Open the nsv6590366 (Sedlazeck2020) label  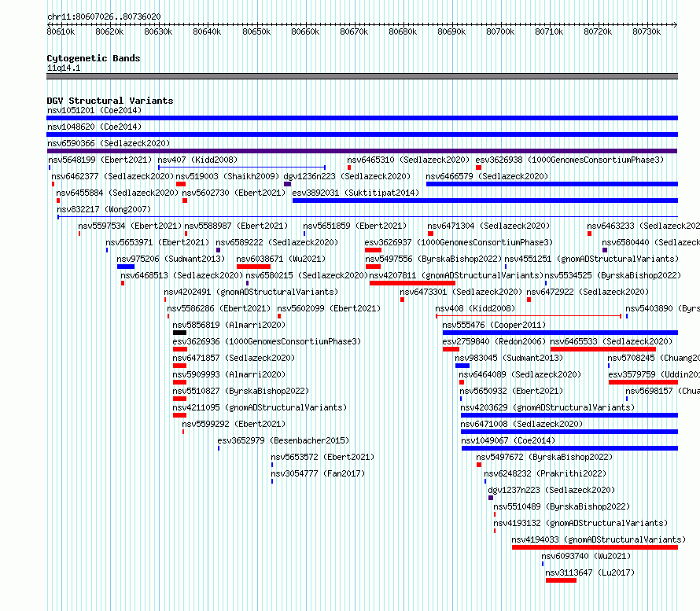point(109,143)
